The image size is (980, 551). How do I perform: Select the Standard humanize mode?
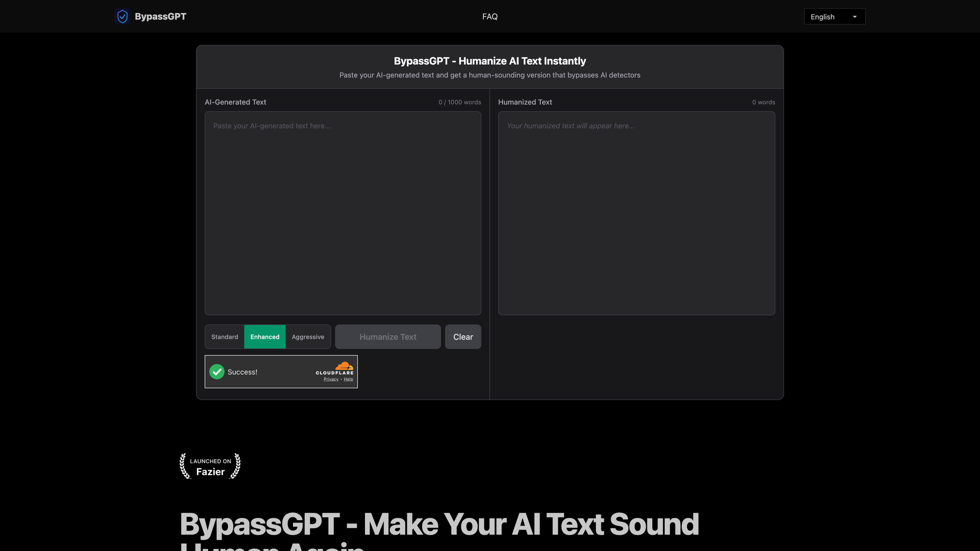(225, 337)
